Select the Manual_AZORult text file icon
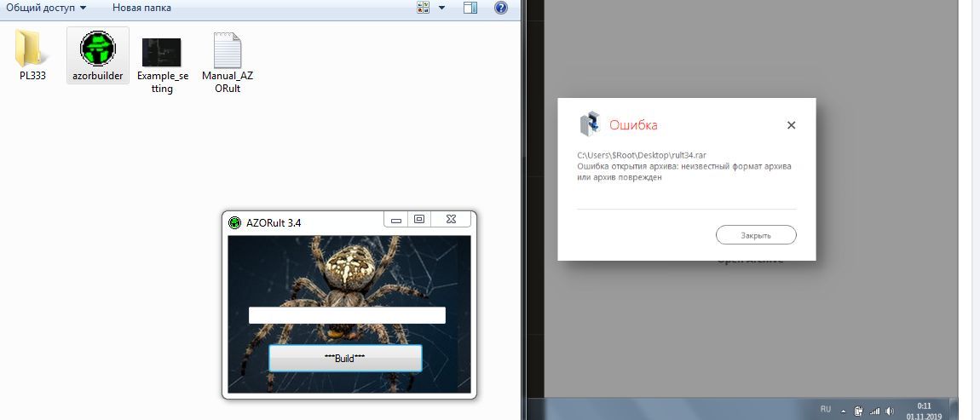 [228, 50]
